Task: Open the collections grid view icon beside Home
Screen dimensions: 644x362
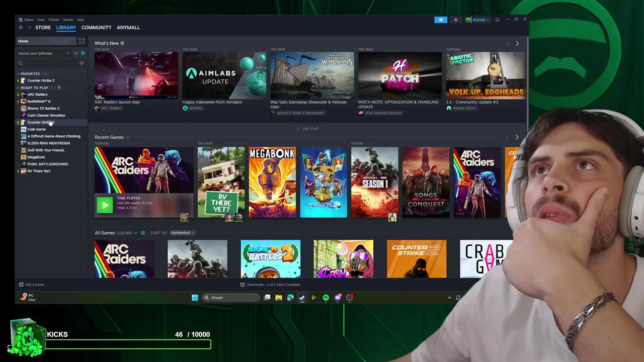Action: 82,41
